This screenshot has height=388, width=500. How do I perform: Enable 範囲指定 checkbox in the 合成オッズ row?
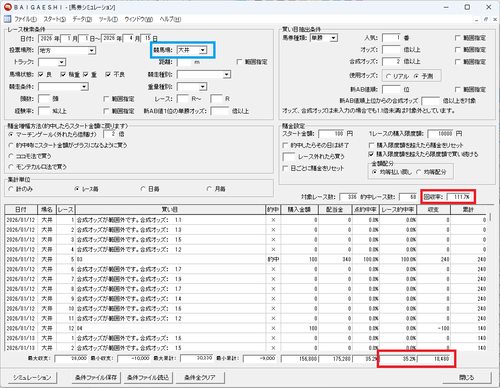458,62
